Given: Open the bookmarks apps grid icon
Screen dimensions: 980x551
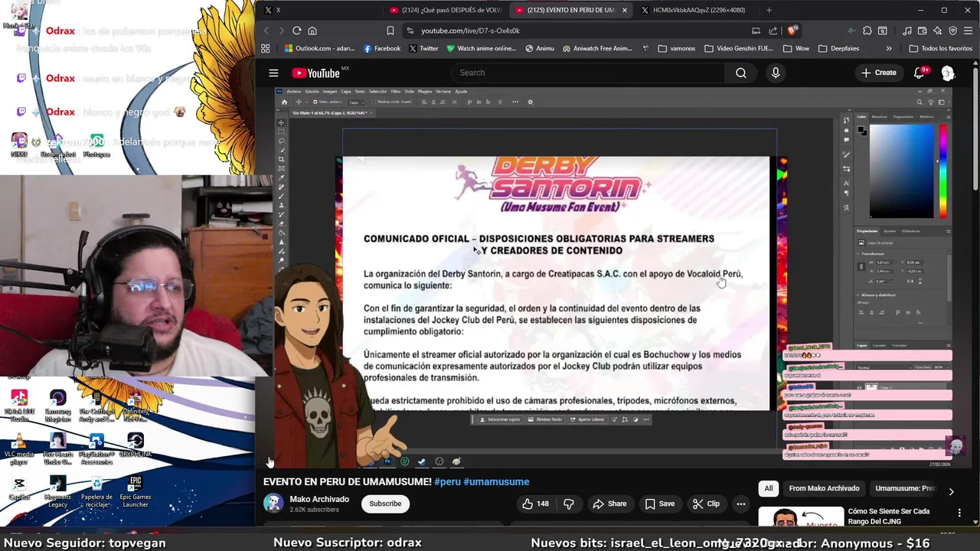Looking at the screenshot, I should 265,48.
